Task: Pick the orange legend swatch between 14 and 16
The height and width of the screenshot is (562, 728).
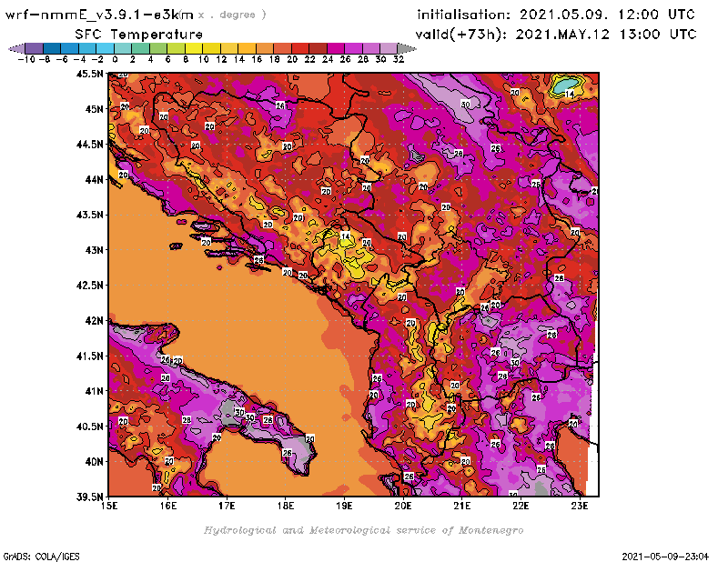Action: pyautogui.click(x=247, y=48)
